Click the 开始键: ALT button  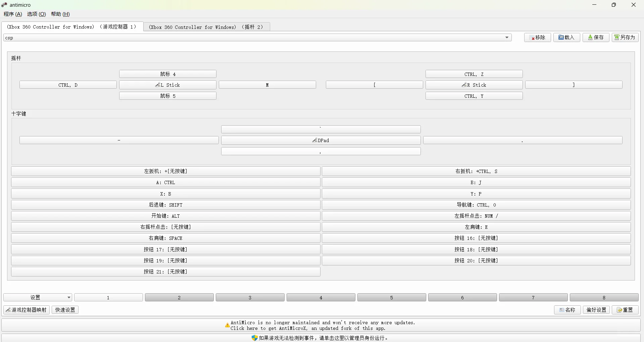coord(166,216)
